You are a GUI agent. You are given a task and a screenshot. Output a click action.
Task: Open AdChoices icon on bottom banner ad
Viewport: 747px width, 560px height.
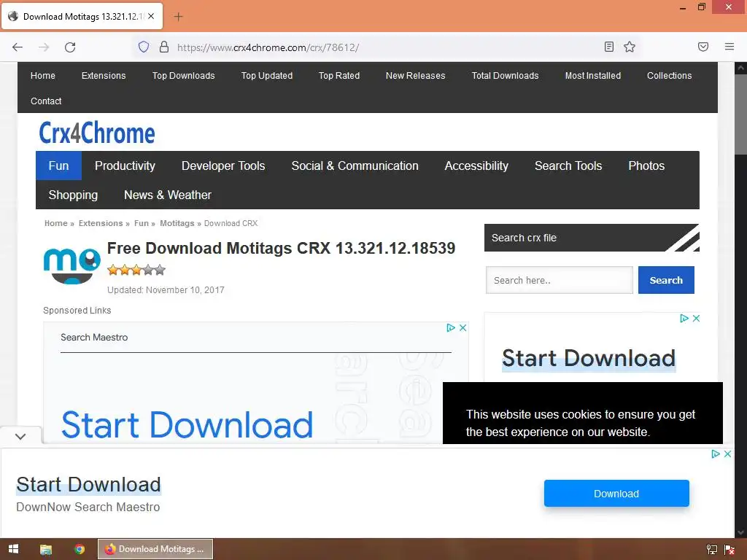click(x=716, y=454)
